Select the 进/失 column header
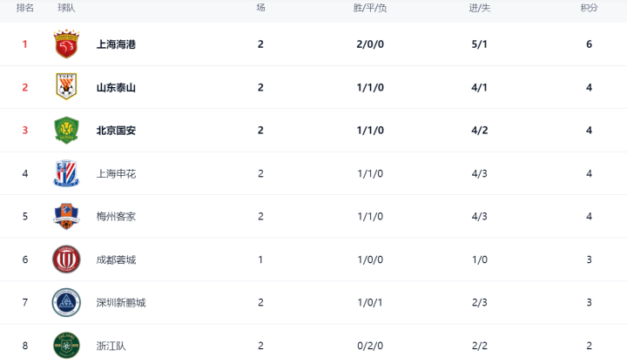Image resolution: width=627 pixels, height=364 pixels. (x=480, y=8)
